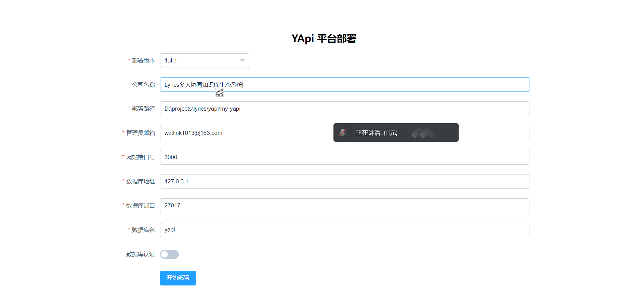Image resolution: width=644 pixels, height=294 pixels.
Task: Enable the 数据库认证 switch
Action: (169, 254)
